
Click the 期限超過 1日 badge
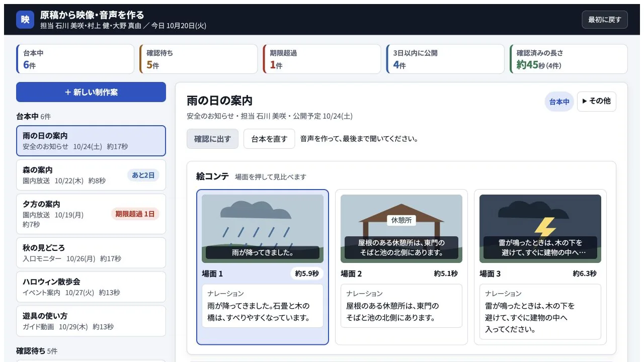[135, 214]
